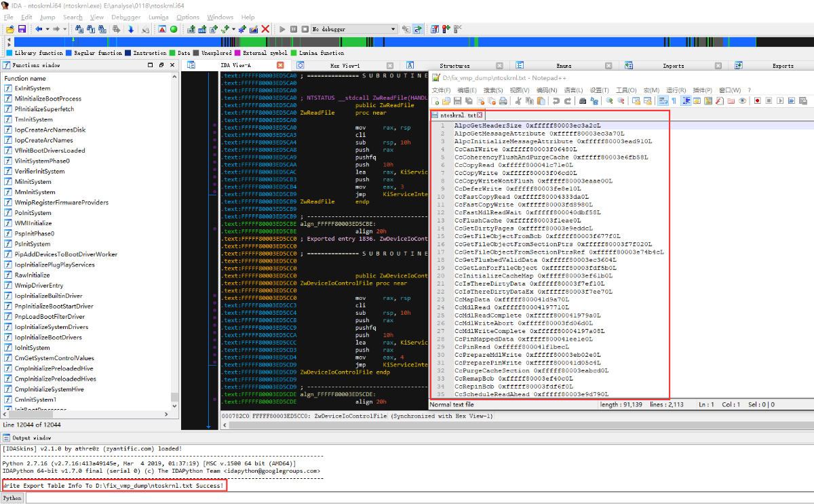The height and width of the screenshot is (504, 814).
Task: Switch to the IDA View-A tab
Action: (x=235, y=66)
